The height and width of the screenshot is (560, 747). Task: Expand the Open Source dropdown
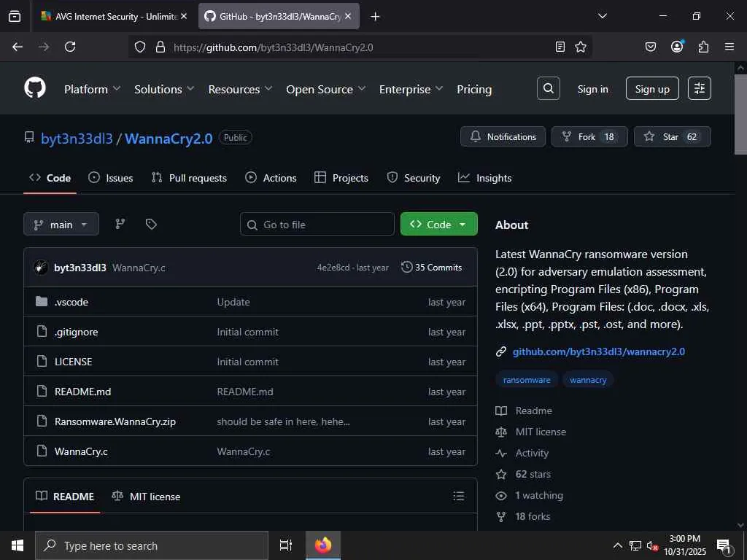[x=325, y=89]
